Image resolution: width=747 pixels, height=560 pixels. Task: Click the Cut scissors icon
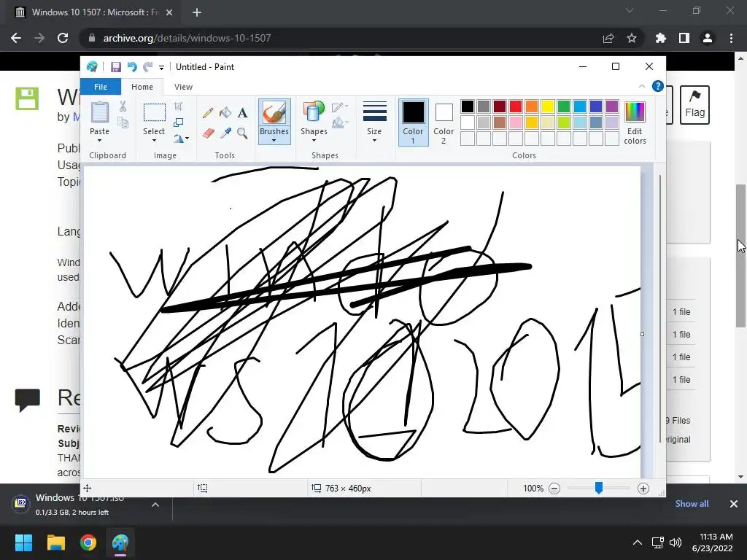(x=123, y=106)
